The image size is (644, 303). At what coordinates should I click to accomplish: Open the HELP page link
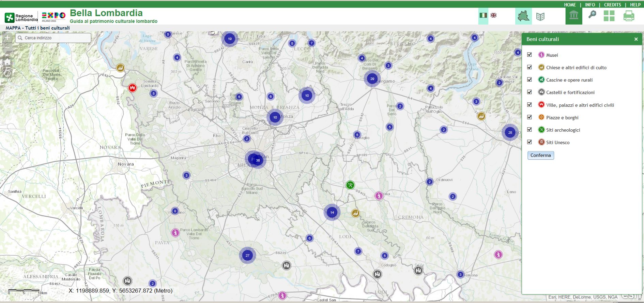click(635, 5)
